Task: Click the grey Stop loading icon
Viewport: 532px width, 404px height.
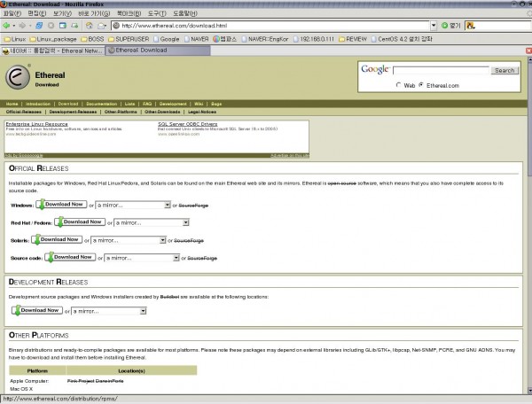Action: [x=51, y=26]
